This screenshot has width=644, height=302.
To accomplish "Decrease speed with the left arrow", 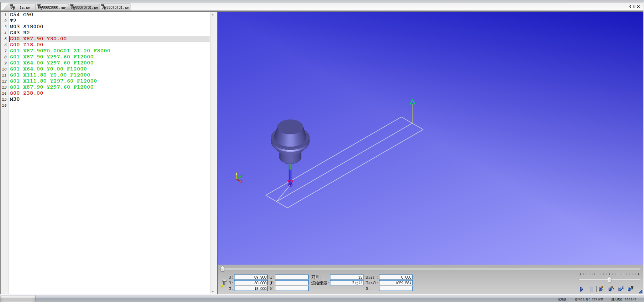I will coord(580,274).
